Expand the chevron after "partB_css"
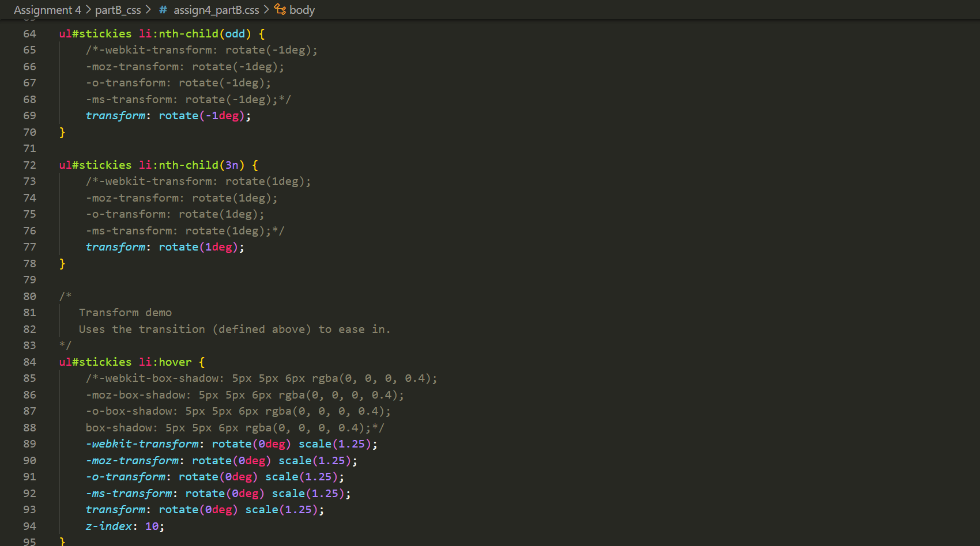 [148, 10]
